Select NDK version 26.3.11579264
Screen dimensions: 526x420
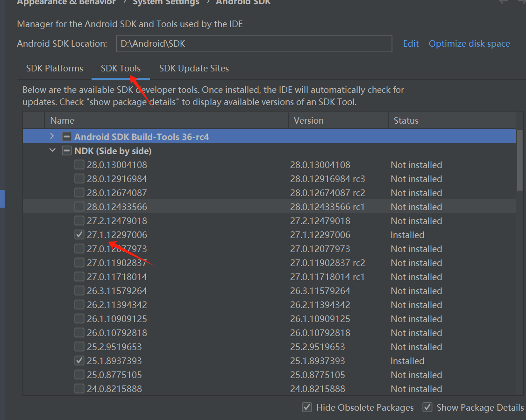(x=79, y=290)
